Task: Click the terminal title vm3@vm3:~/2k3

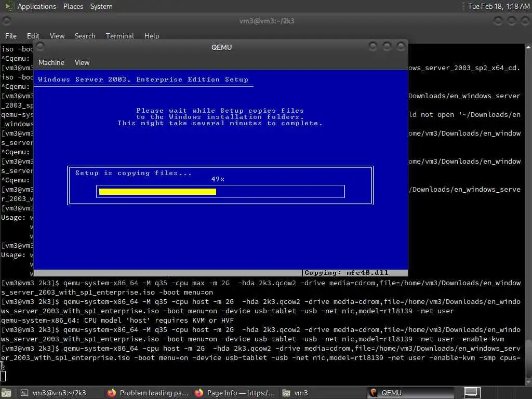Action: [267, 21]
